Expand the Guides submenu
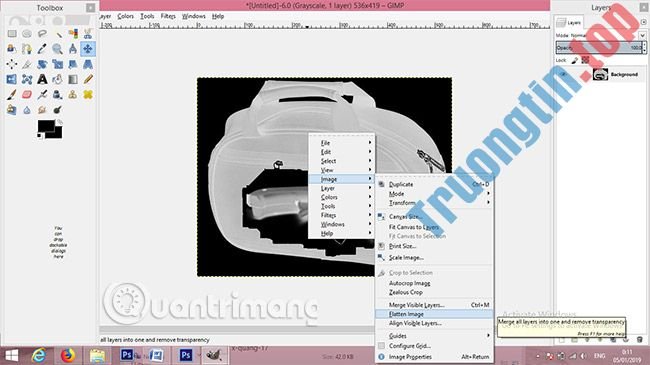The image size is (650, 365). point(434,336)
